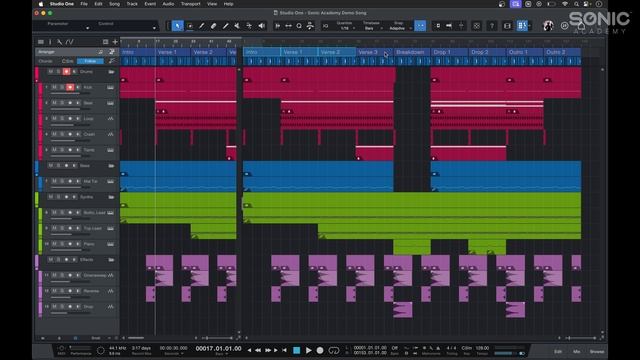Collapse the Drums folder track
This screenshot has height=360, width=640.
point(111,72)
